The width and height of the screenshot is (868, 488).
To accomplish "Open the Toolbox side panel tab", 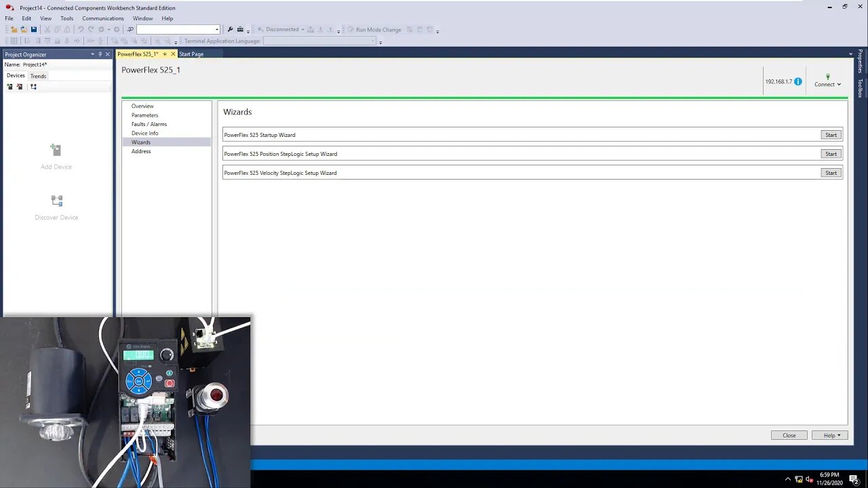I will pyautogui.click(x=861, y=88).
